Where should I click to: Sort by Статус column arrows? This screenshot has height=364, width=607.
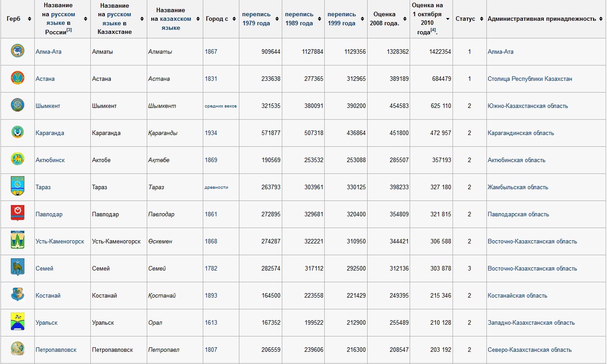(481, 19)
